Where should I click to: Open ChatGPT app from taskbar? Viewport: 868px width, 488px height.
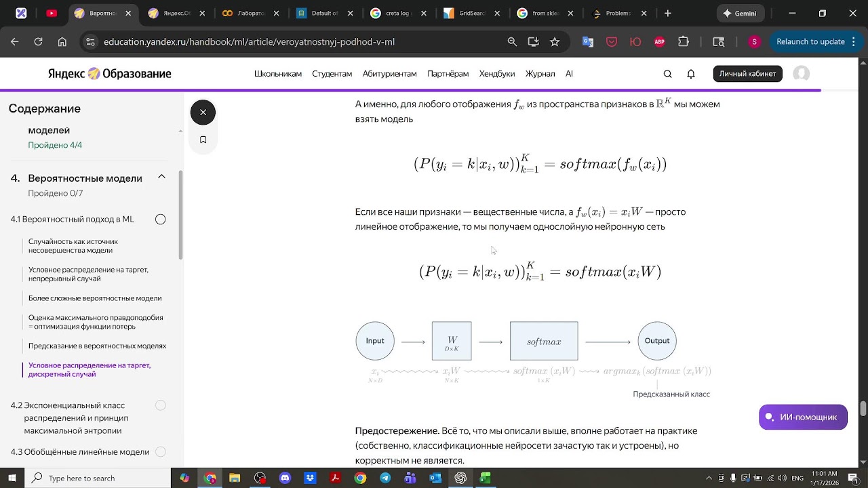click(461, 478)
